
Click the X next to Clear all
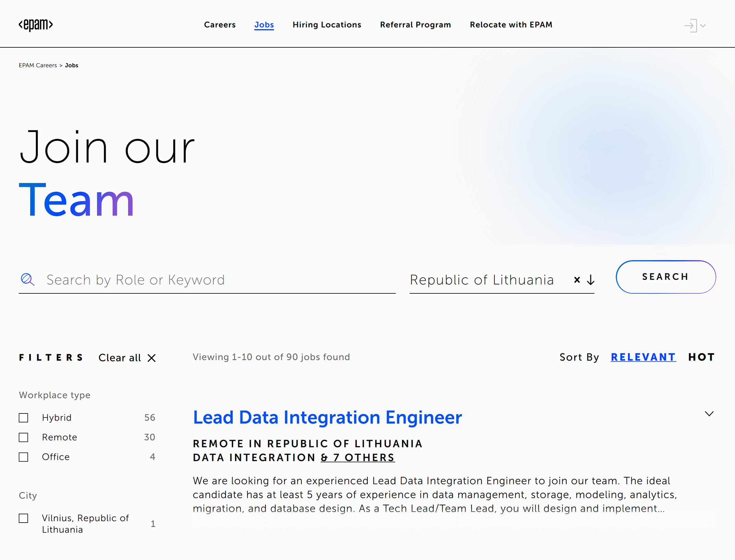(x=152, y=358)
